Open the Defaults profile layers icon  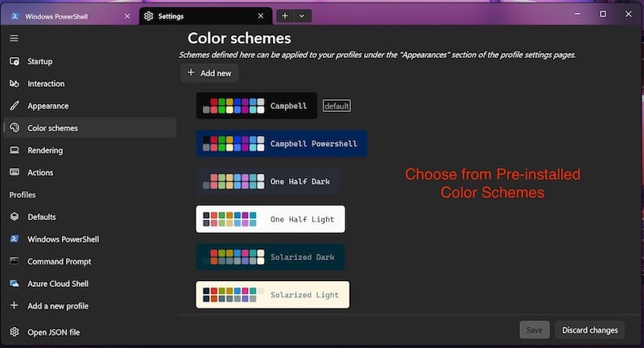pyautogui.click(x=14, y=217)
